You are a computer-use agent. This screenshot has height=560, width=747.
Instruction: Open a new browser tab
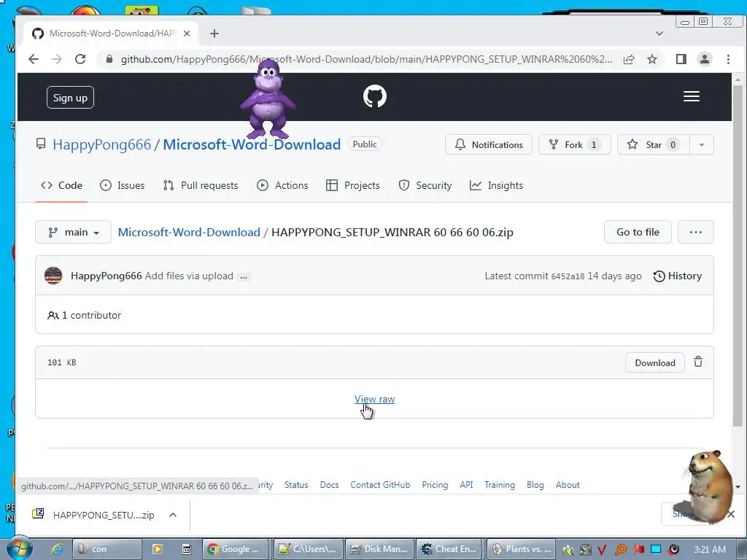(214, 34)
